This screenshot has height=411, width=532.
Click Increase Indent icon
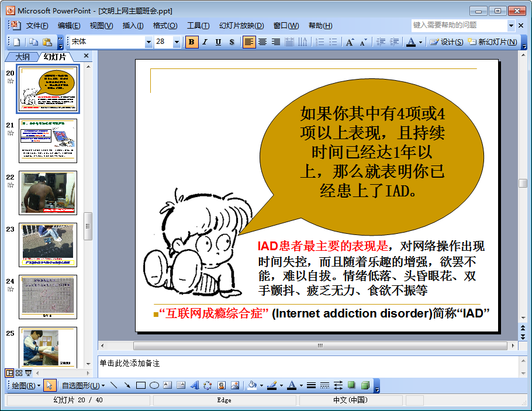[x=394, y=42]
